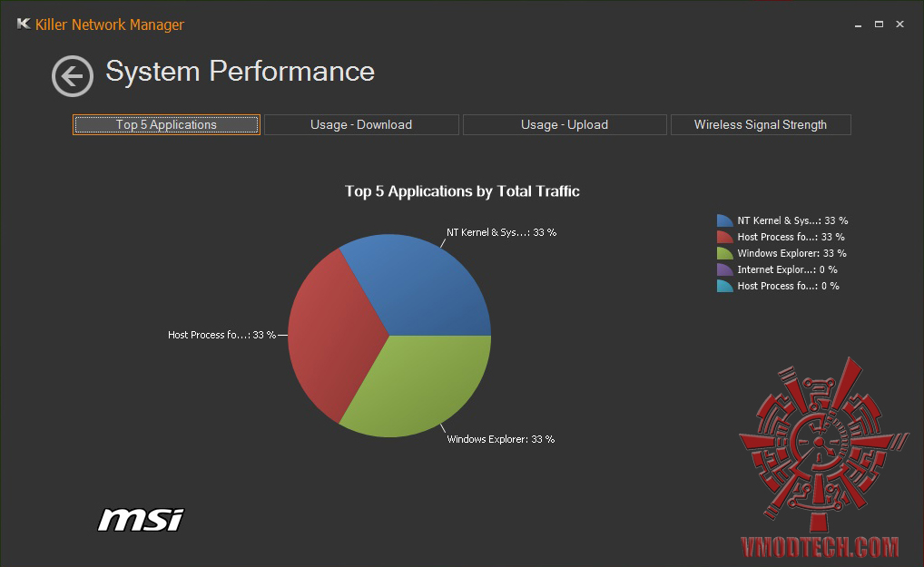Click pie label 'Windows Explorer: 33 %'
The height and width of the screenshot is (567, 924).
pos(500,439)
